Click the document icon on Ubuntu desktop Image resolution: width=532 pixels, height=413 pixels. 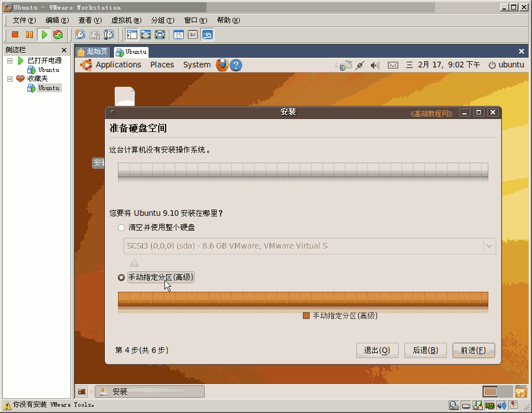(x=125, y=96)
